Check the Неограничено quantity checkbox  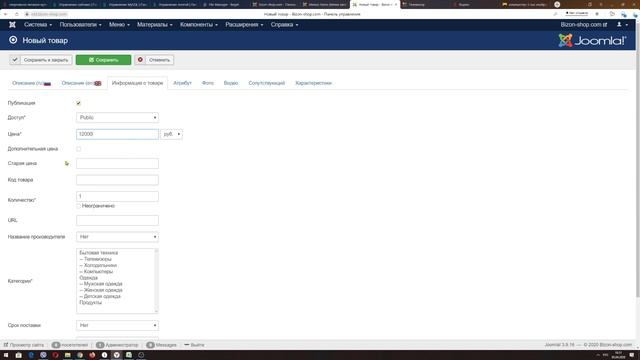click(x=78, y=206)
